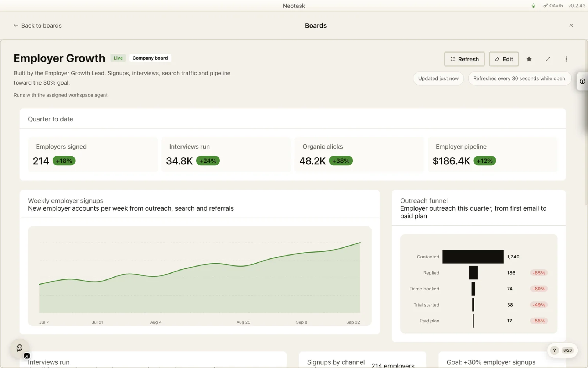
Task: Close the Boards panel
Action: pyautogui.click(x=571, y=25)
